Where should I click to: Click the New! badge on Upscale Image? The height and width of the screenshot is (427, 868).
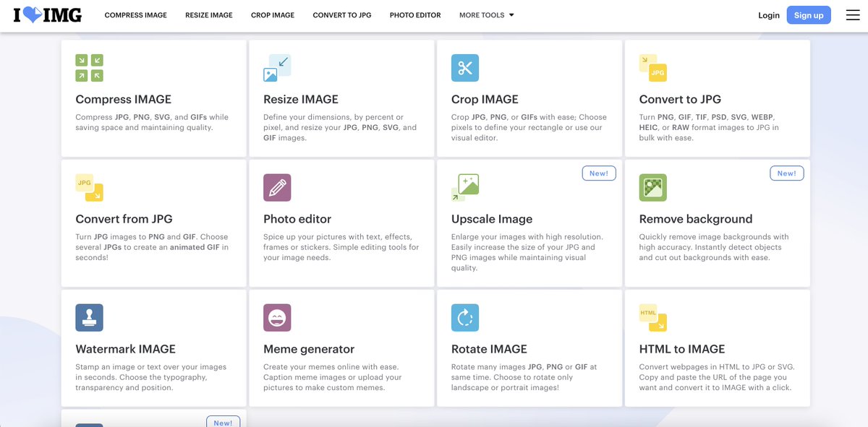point(599,173)
